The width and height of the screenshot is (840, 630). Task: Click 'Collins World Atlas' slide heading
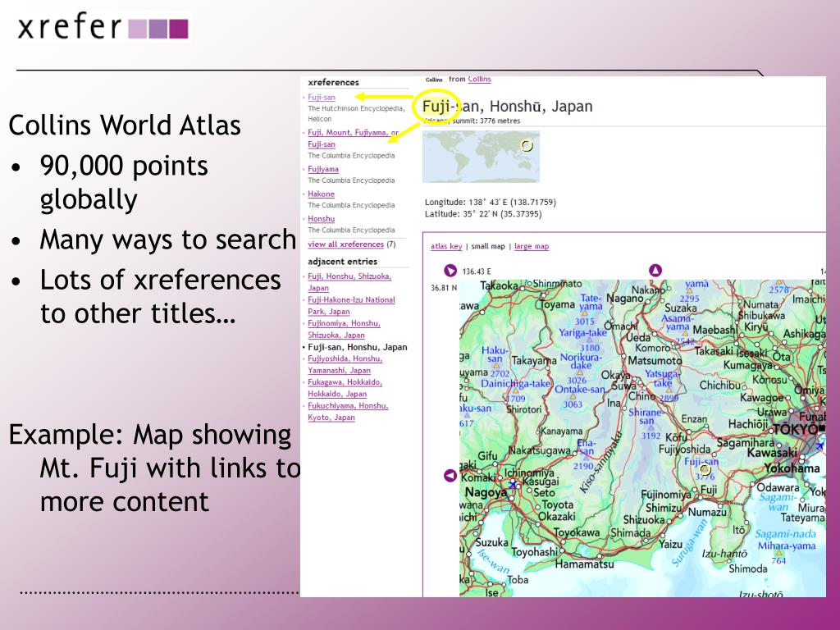tap(125, 125)
